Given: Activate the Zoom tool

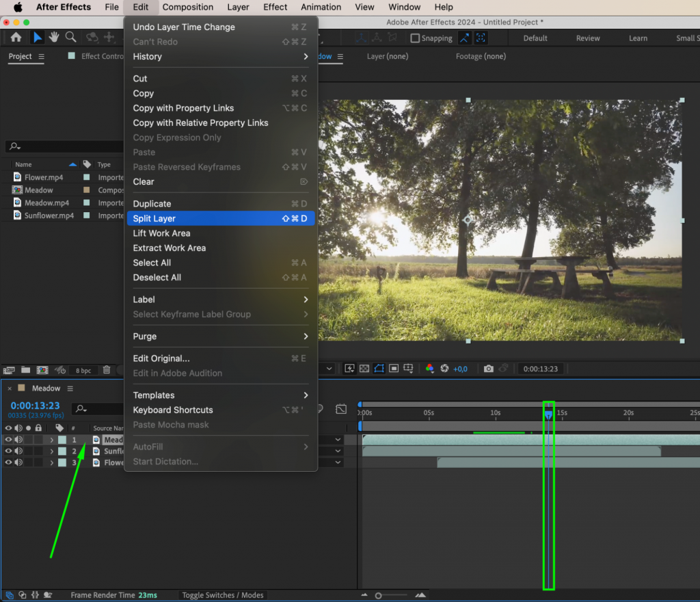Looking at the screenshot, I should click(x=70, y=38).
